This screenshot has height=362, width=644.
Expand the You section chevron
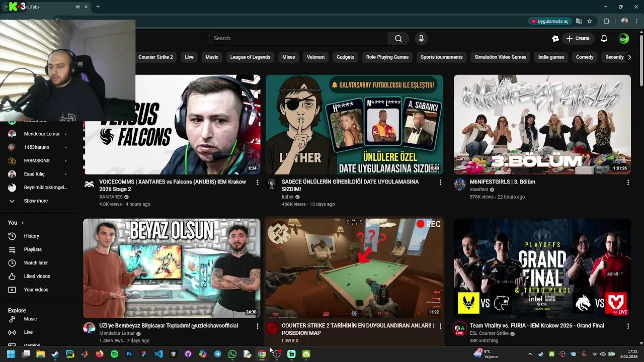pyautogui.click(x=22, y=223)
